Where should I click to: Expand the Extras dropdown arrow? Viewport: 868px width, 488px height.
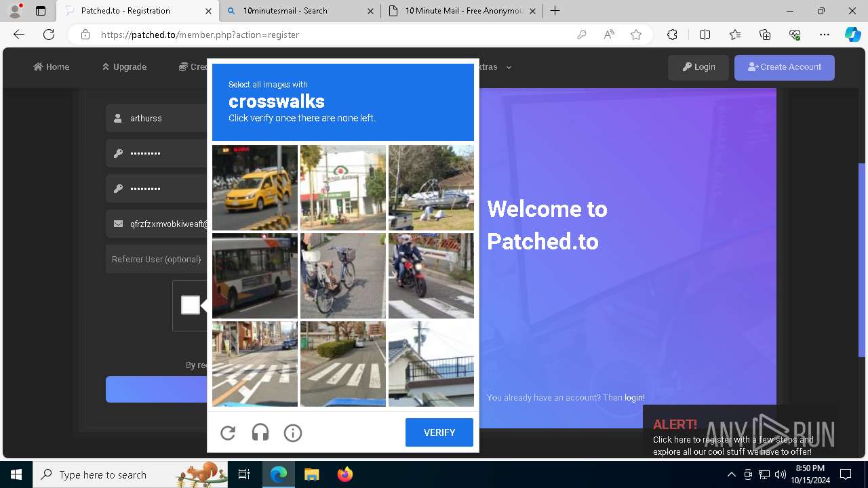point(509,67)
